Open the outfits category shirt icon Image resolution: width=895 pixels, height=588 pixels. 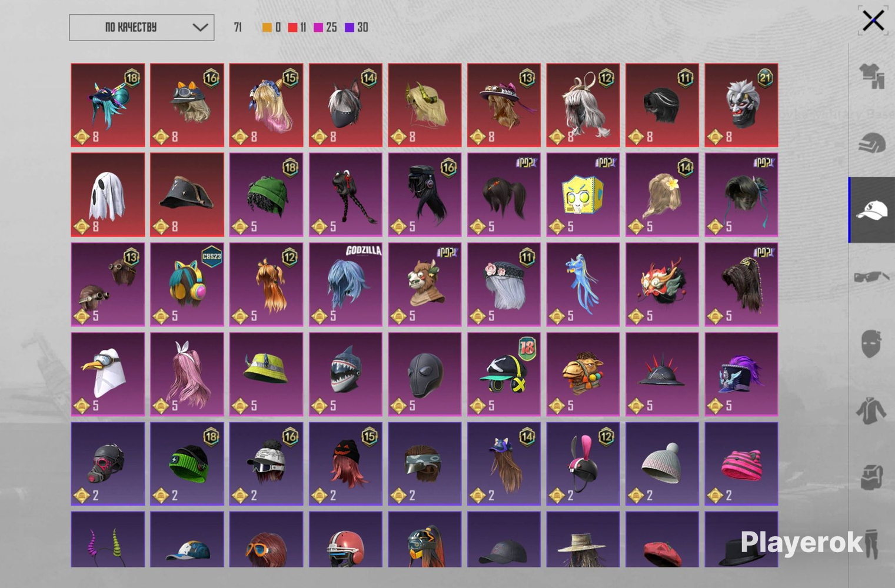pos(872,76)
